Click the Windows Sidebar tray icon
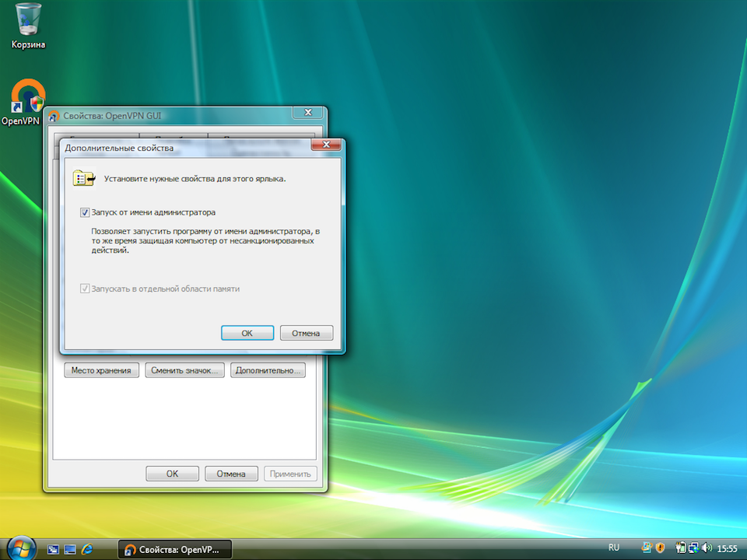 tap(647, 548)
